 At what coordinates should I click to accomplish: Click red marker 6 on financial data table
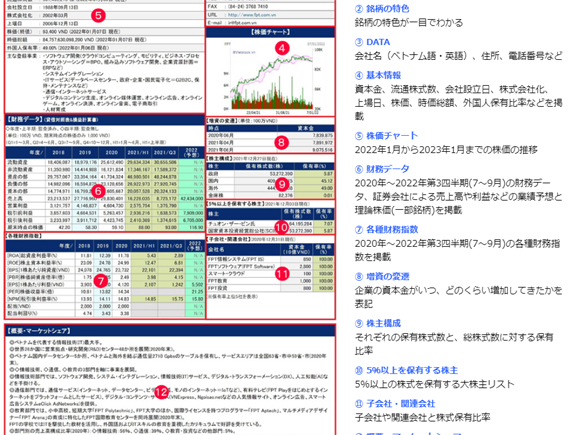click(x=98, y=191)
